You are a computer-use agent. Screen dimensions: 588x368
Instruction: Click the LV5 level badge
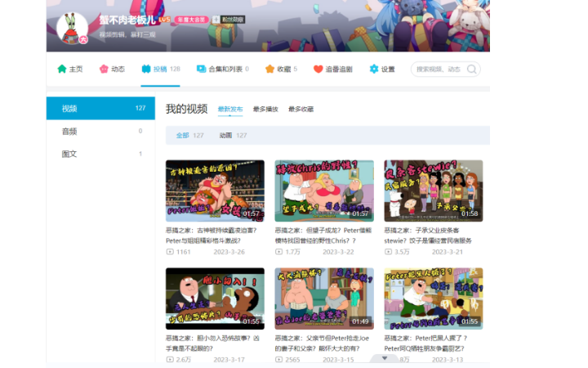point(165,20)
